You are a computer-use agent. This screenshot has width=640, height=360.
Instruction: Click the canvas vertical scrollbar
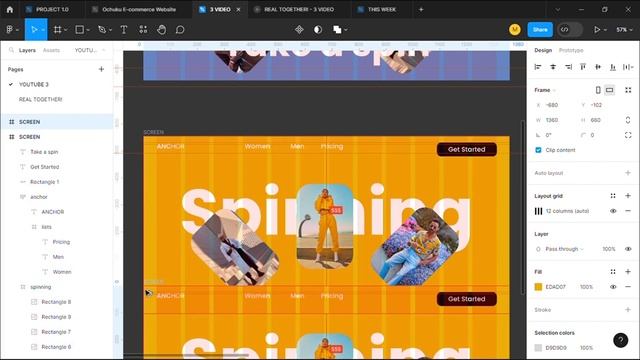coord(523,207)
